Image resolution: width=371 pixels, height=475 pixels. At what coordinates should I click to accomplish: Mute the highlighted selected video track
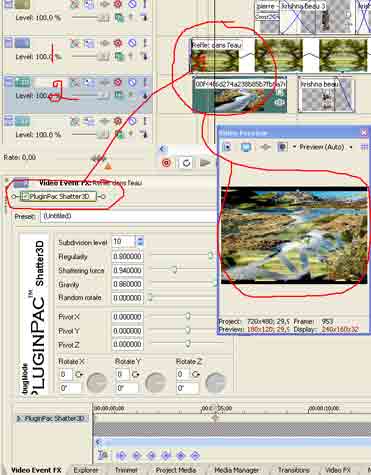point(132,82)
